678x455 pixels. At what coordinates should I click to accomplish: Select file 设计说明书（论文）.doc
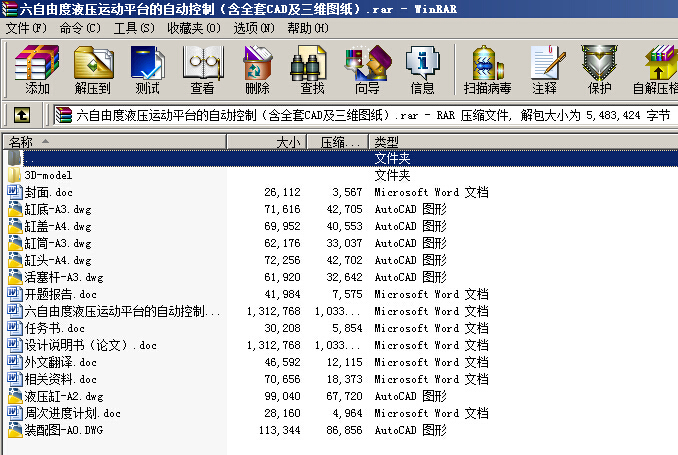point(90,345)
